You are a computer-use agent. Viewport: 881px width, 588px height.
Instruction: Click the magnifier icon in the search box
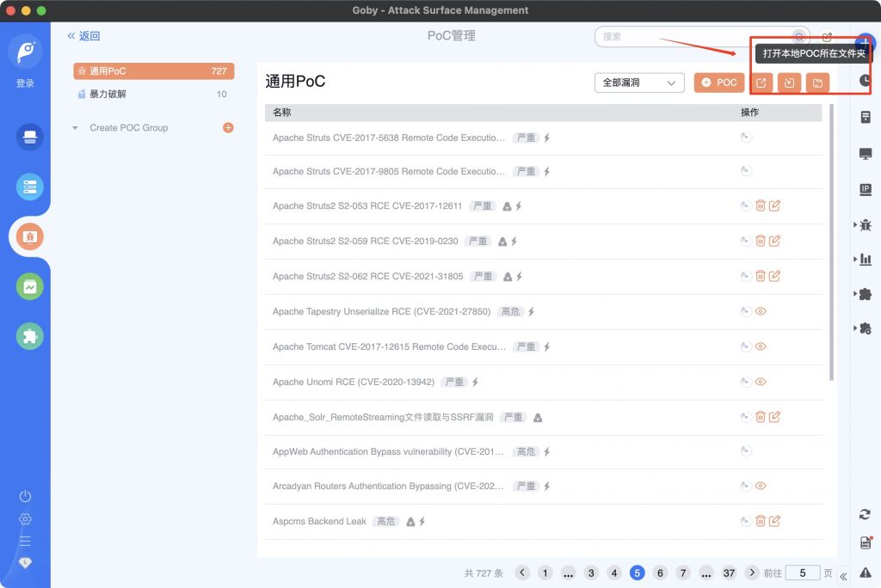tap(798, 37)
